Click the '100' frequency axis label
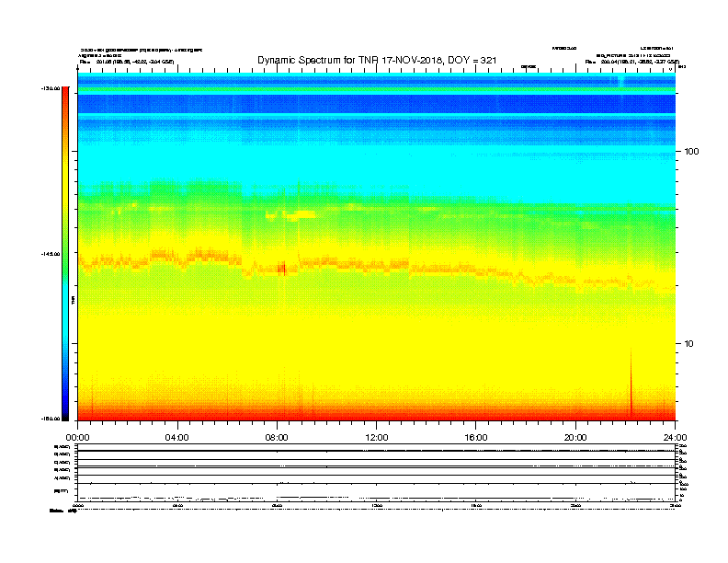Screen dimensions: 728x563 pyautogui.click(x=692, y=151)
